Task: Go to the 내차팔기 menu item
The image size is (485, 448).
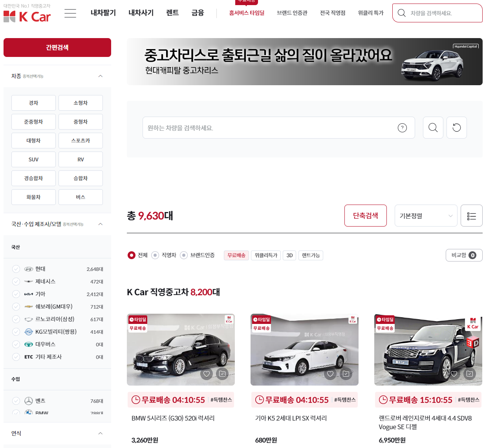Action: [x=103, y=13]
